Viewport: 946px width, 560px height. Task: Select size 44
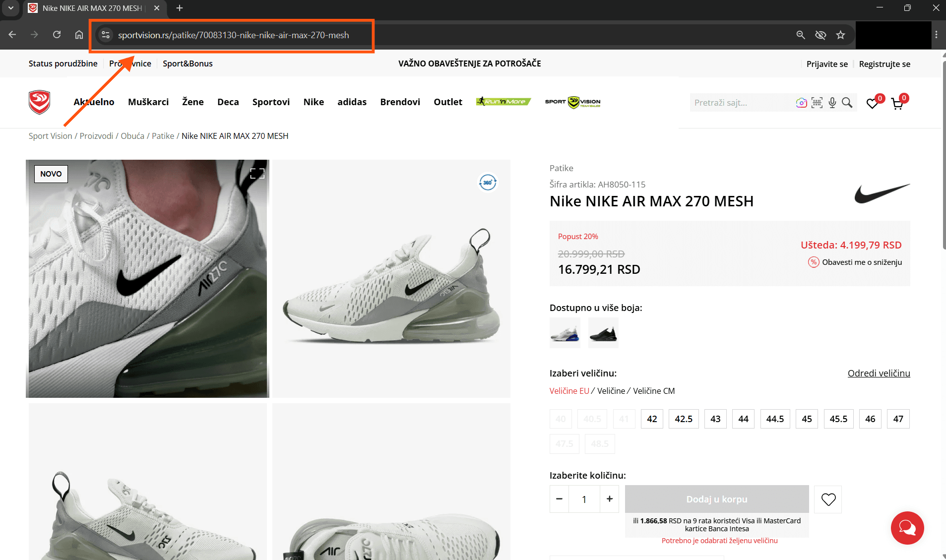tap(743, 419)
